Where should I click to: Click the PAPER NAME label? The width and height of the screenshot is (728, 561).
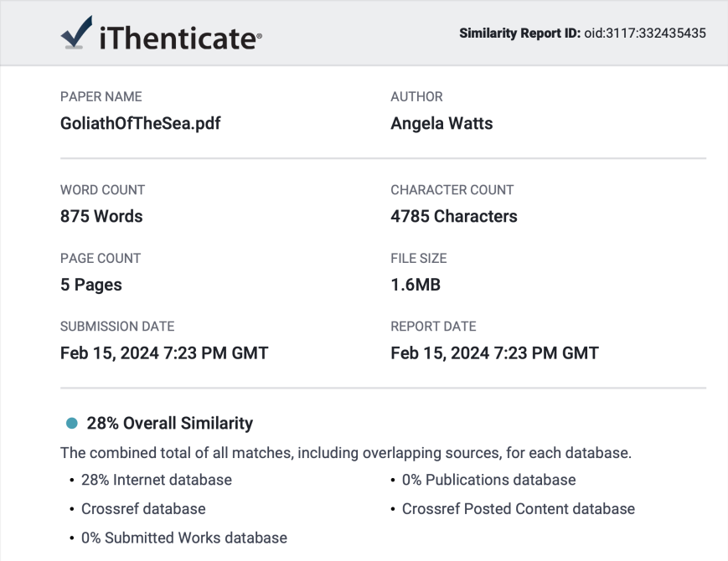[101, 96]
